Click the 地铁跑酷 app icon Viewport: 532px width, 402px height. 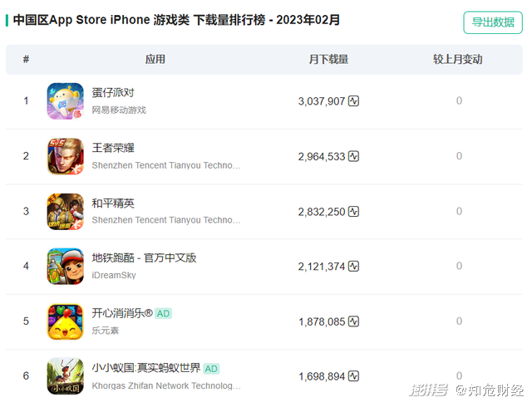point(65,267)
